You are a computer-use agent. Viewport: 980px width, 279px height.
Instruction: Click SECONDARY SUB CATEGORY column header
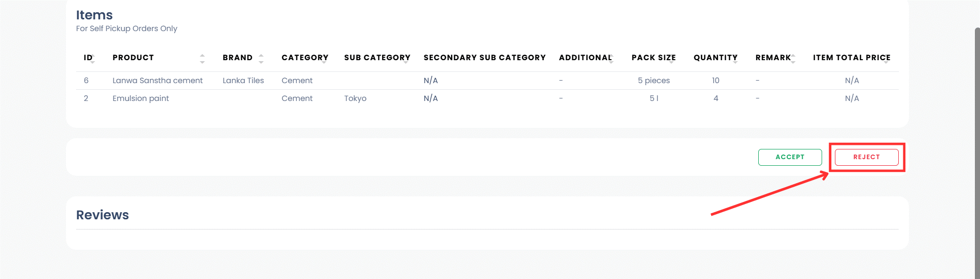coord(484,58)
